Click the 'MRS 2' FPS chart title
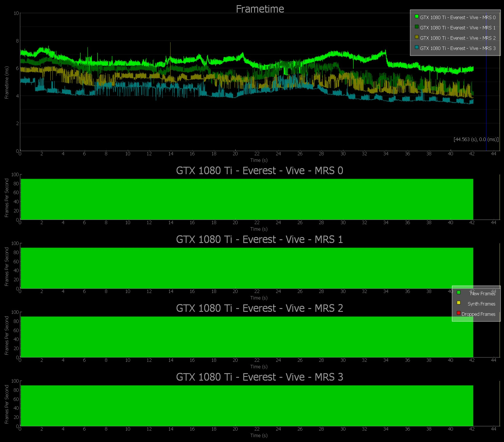 [x=259, y=308]
